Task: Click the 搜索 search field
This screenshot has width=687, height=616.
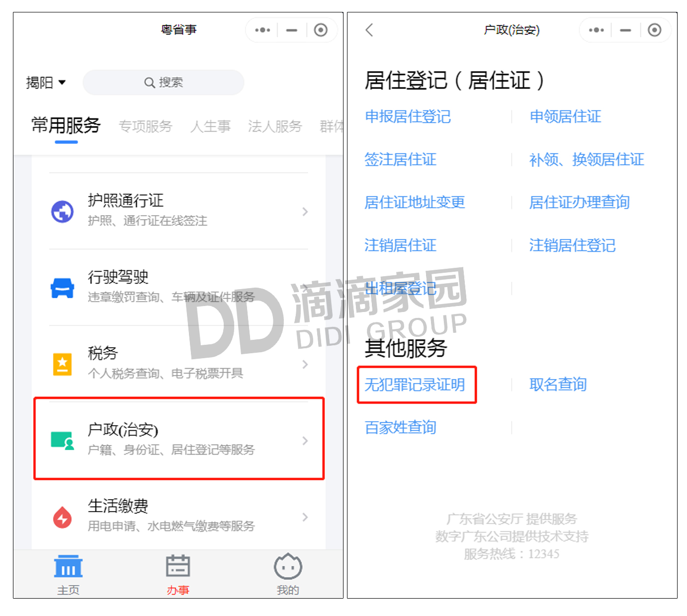Action: 164,82
